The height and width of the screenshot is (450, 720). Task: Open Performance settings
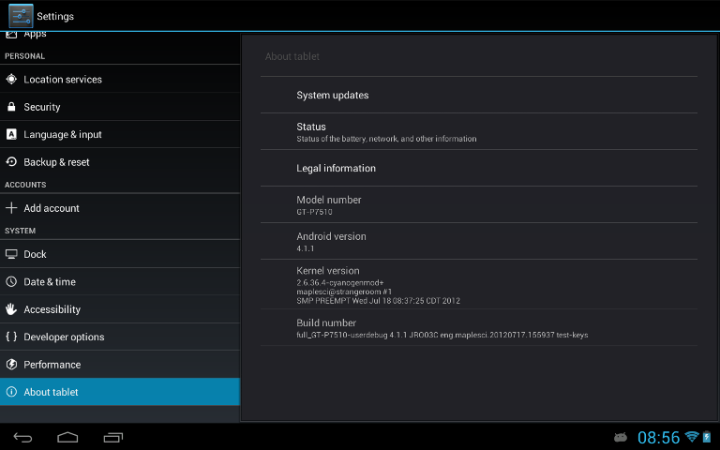click(x=120, y=364)
